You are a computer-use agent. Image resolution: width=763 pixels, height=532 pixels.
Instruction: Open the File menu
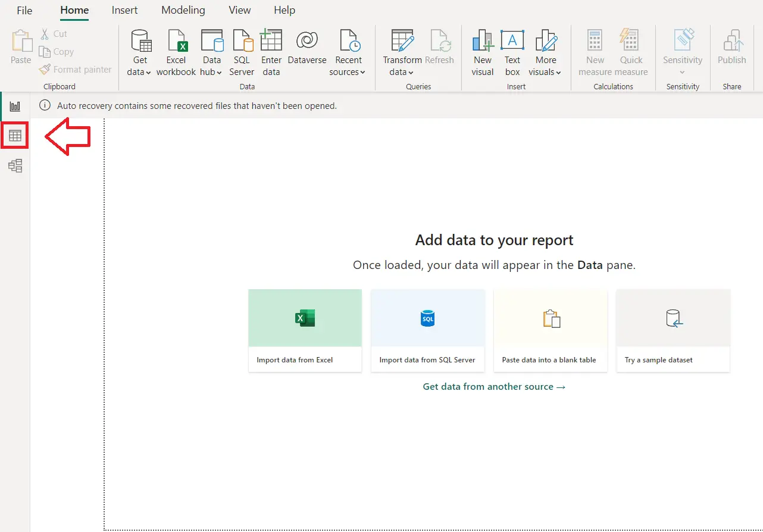pyautogui.click(x=24, y=10)
